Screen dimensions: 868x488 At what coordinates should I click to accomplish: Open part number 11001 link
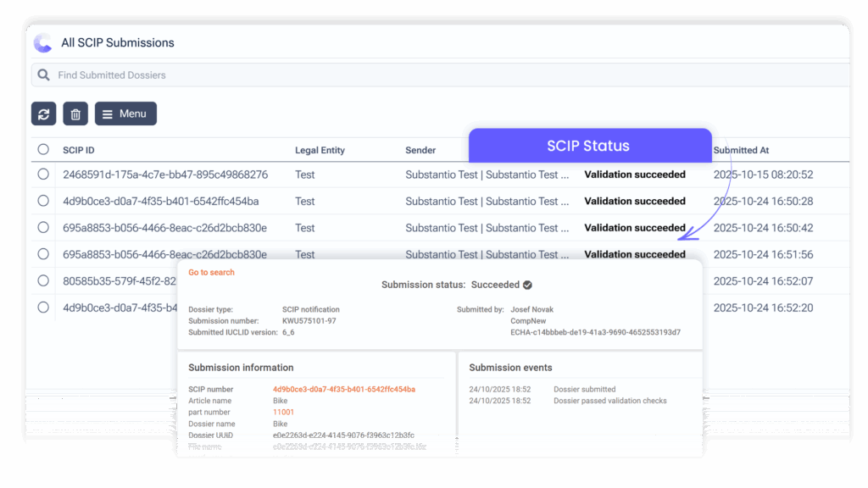pyautogui.click(x=283, y=412)
